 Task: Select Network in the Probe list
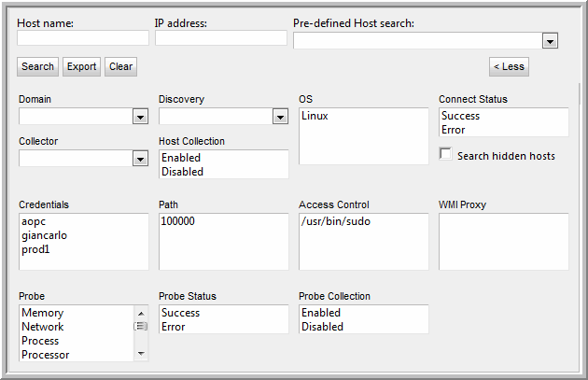tap(43, 327)
